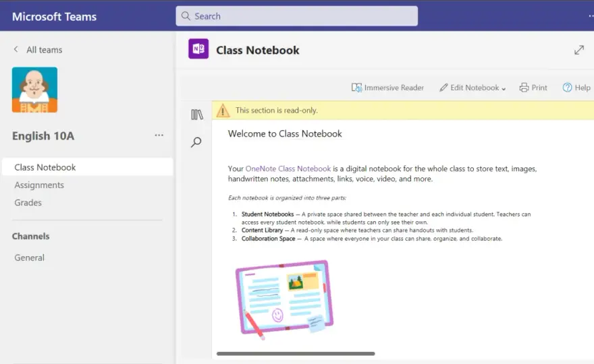The image size is (594, 364).
Task: Click the Print printer icon
Action: (x=524, y=88)
